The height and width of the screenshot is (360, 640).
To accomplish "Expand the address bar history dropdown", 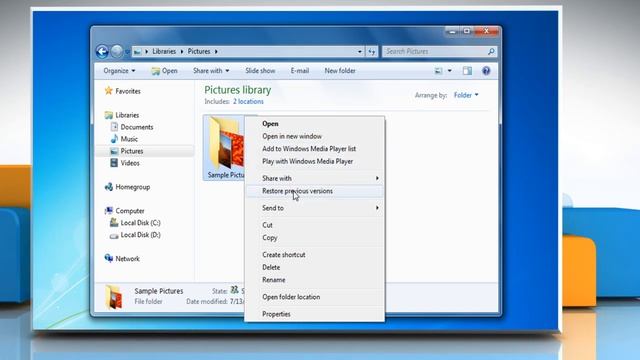I will pos(360,51).
